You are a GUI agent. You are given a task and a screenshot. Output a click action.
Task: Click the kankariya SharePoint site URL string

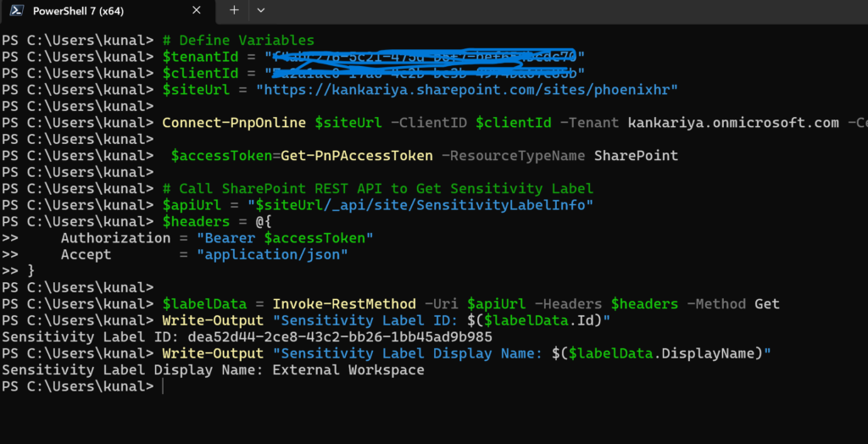tap(467, 90)
